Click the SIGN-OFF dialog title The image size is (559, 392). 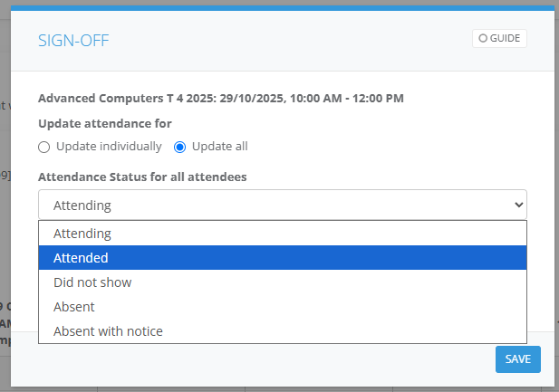pos(73,40)
